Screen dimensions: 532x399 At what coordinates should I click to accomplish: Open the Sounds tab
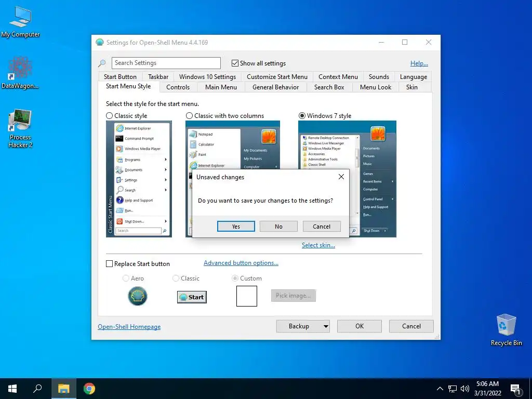pos(379,77)
